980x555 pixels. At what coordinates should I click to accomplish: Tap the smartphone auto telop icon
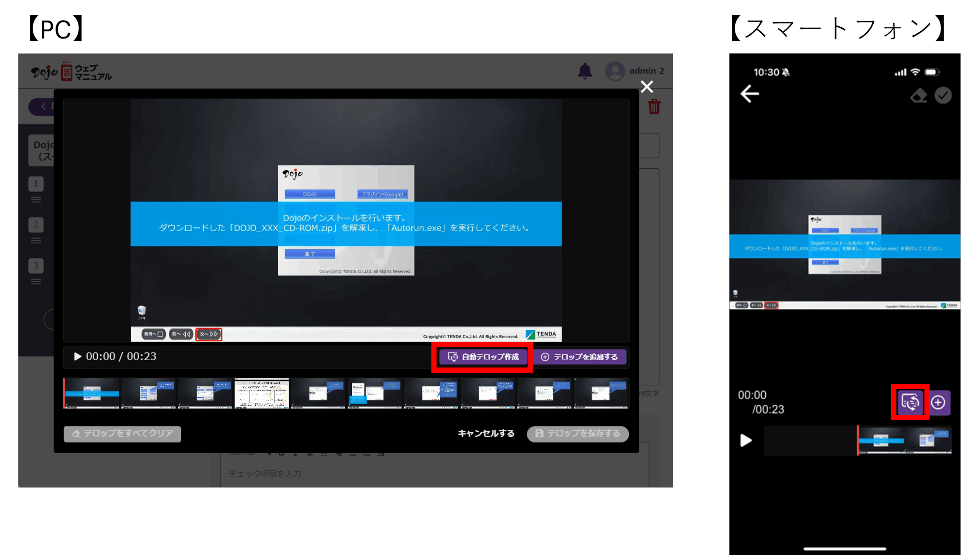point(910,402)
